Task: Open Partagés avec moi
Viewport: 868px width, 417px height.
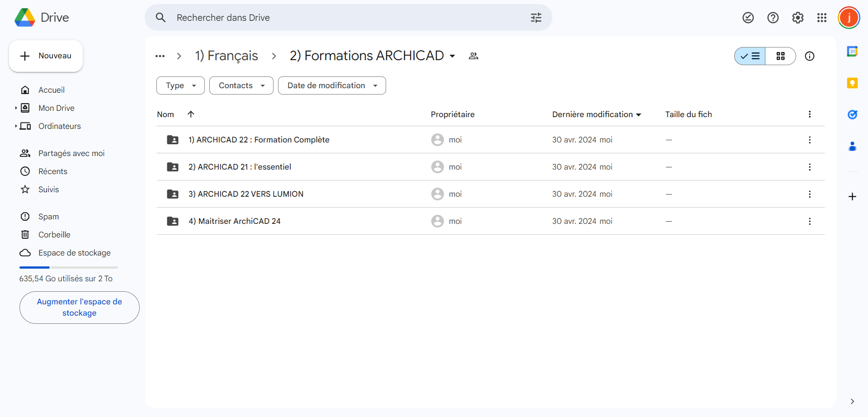Action: pyautogui.click(x=71, y=153)
